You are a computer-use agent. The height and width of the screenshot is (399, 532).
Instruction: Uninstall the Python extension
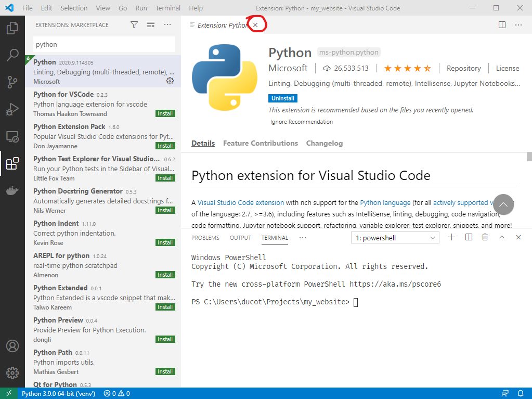point(282,98)
